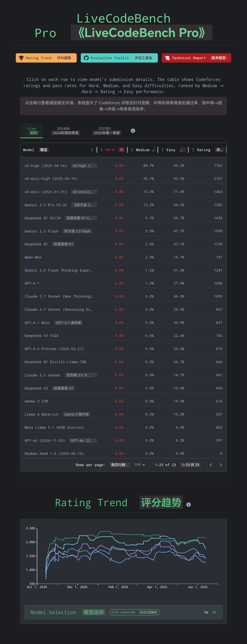247x644 pixels.
Task: Open the Easy column options menu
Action: pos(163,150)
